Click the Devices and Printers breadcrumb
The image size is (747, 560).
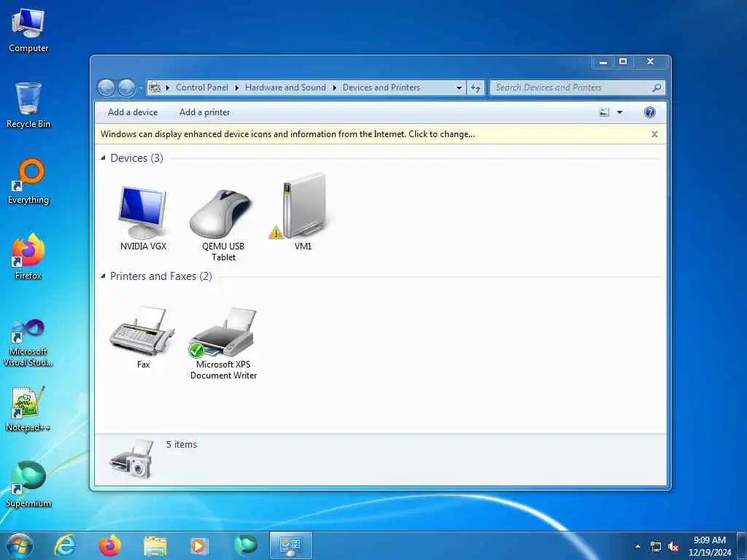[x=381, y=87]
